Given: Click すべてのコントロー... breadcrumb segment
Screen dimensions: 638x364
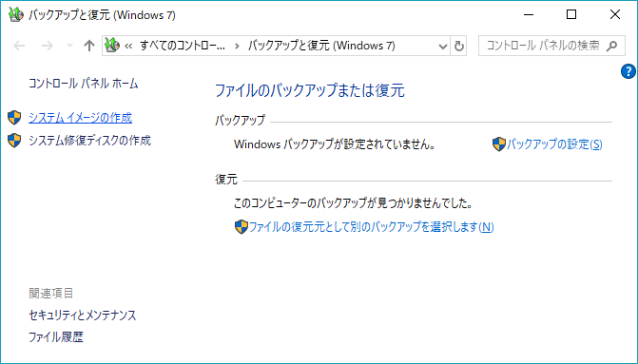Looking at the screenshot, I should pyautogui.click(x=182, y=46).
